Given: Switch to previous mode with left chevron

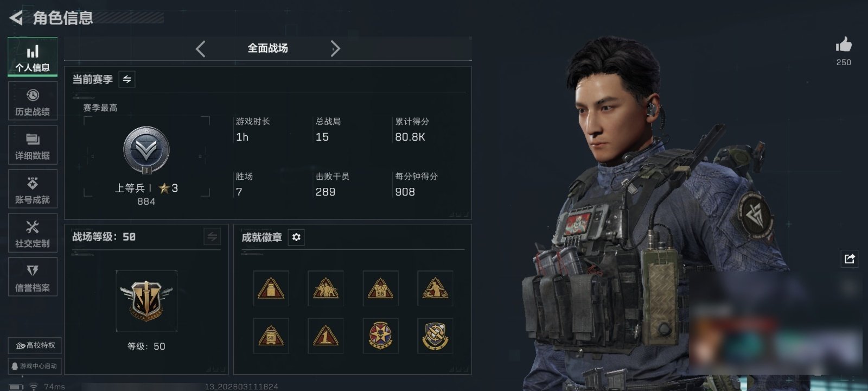Looking at the screenshot, I should [200, 49].
